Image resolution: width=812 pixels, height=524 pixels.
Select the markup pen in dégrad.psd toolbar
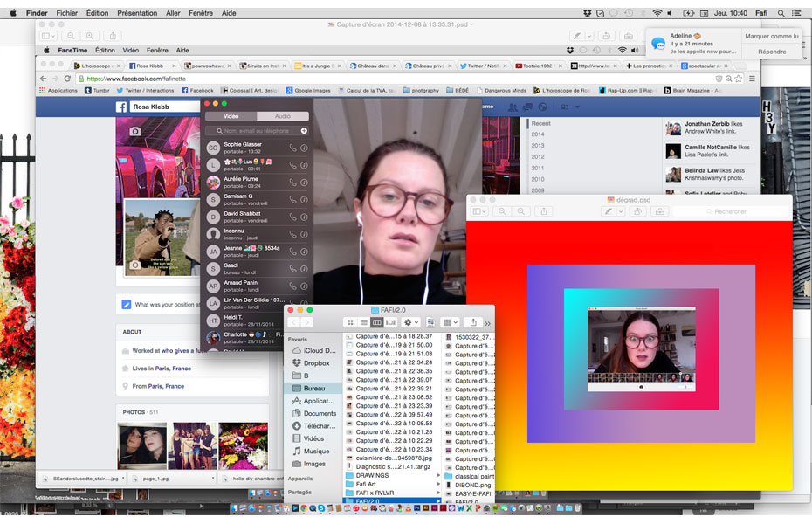(609, 211)
